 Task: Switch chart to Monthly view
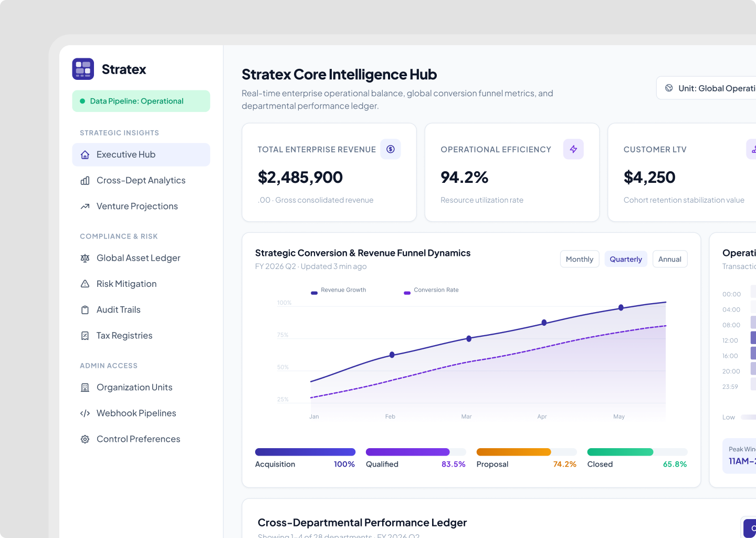(x=580, y=259)
